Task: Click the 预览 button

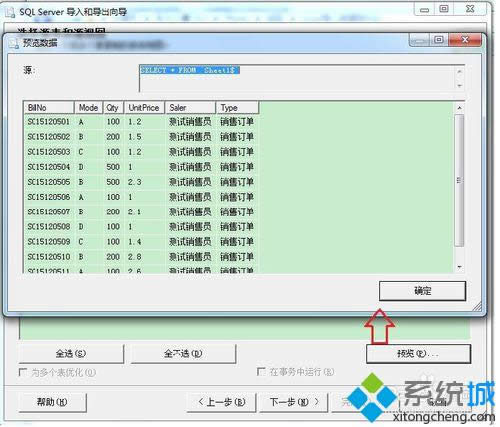Action: pyautogui.click(x=418, y=354)
